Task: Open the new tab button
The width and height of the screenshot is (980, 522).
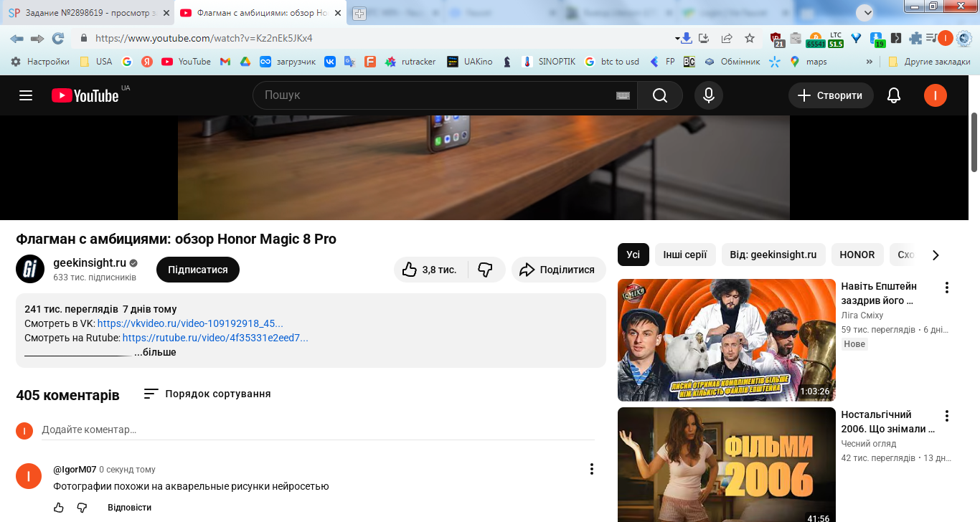Action: 359,14
